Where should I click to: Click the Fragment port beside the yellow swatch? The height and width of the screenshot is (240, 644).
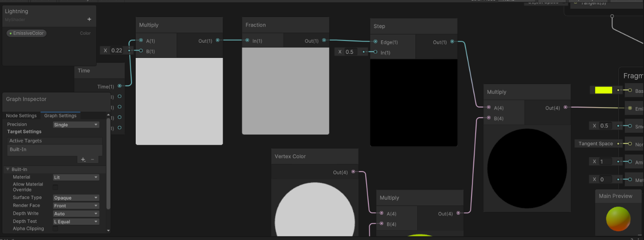tap(630, 91)
